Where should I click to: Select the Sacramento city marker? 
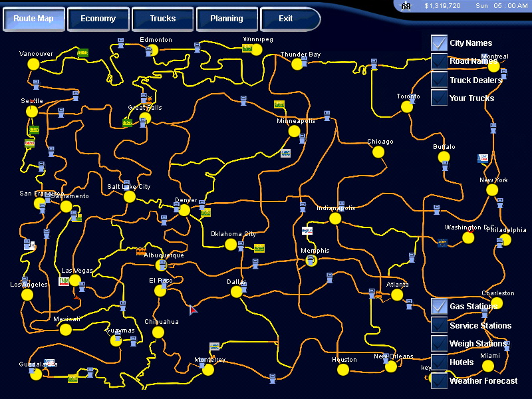(x=66, y=206)
